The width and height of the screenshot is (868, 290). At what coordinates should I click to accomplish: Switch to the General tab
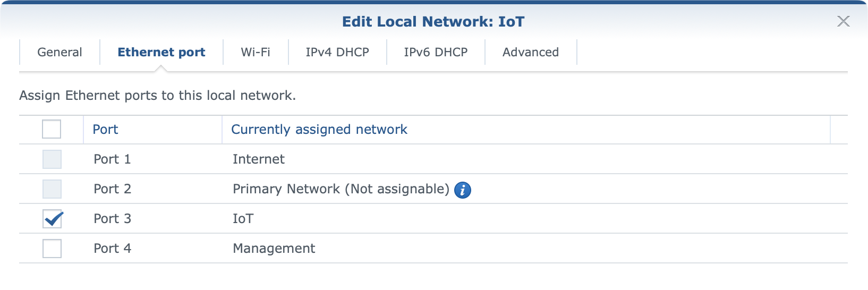pyautogui.click(x=59, y=52)
